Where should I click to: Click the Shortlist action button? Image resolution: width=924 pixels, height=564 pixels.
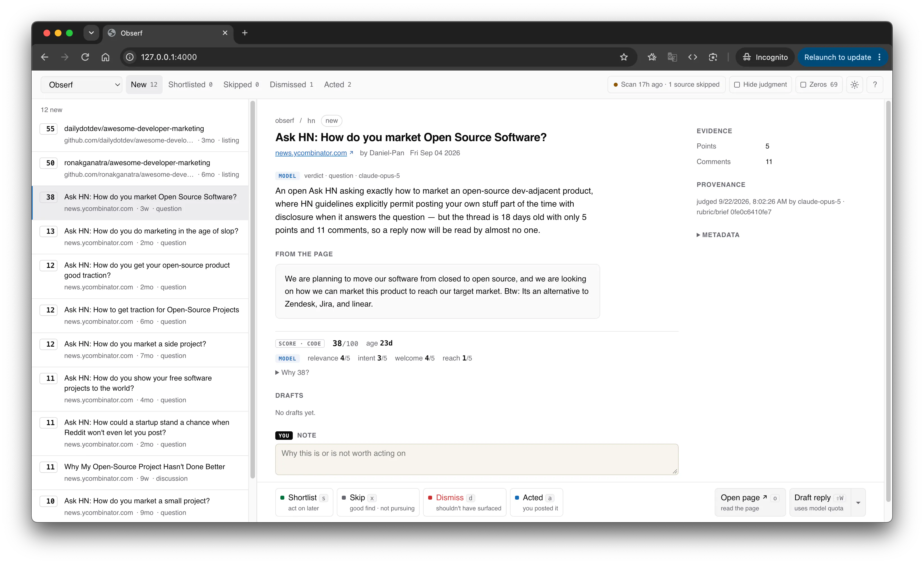[304, 502]
